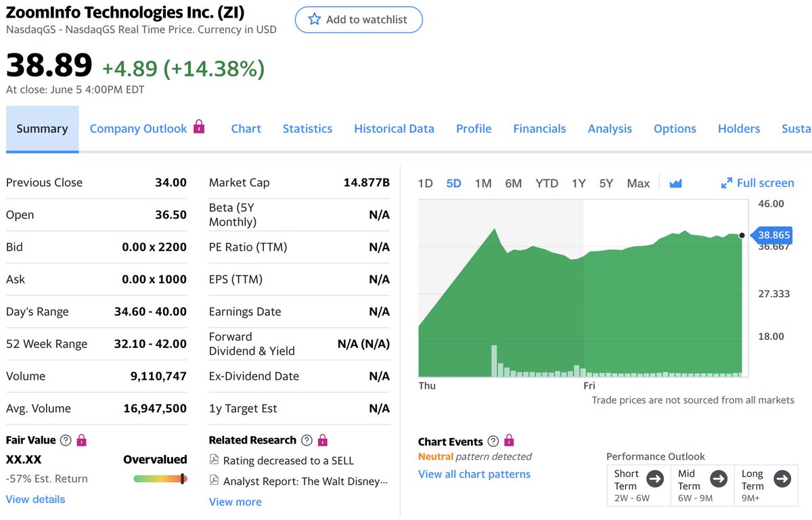Select the Max chart range
The width and height of the screenshot is (812, 520).
coord(638,183)
